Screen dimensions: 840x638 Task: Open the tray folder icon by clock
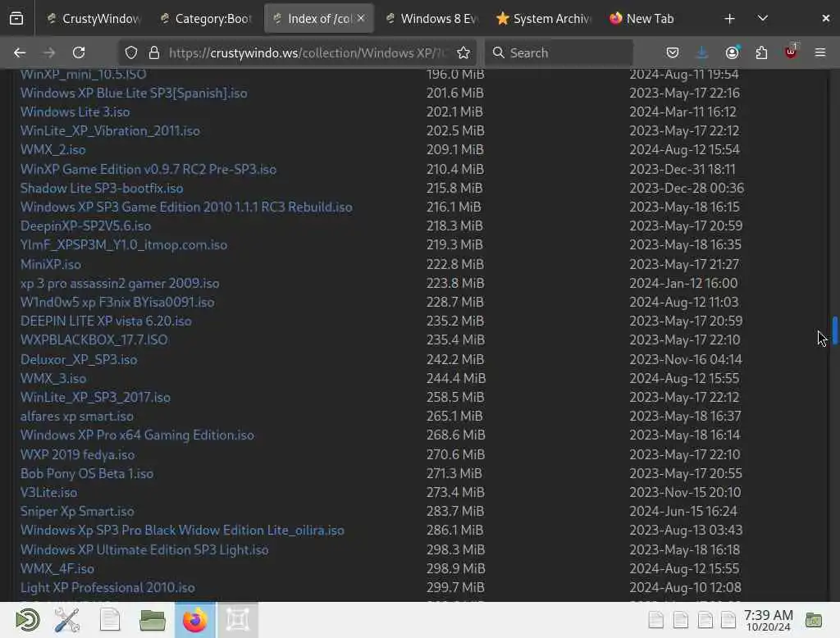(x=814, y=620)
